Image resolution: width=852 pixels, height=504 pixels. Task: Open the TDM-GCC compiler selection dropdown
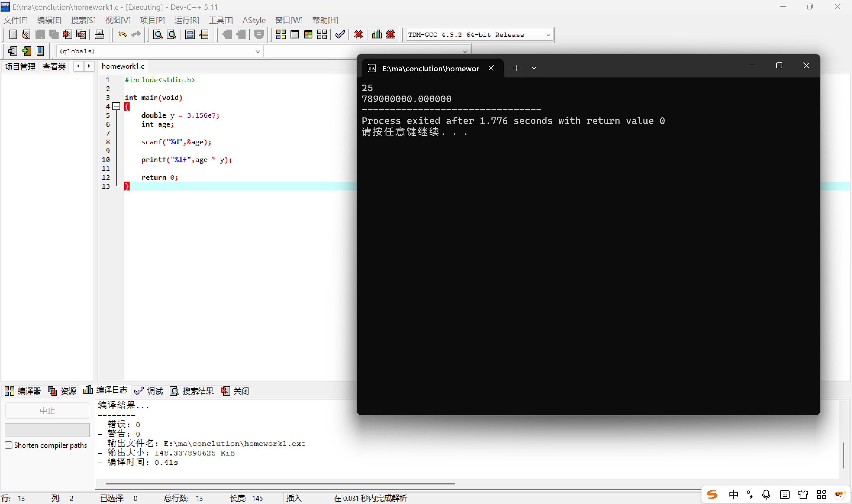[548, 35]
